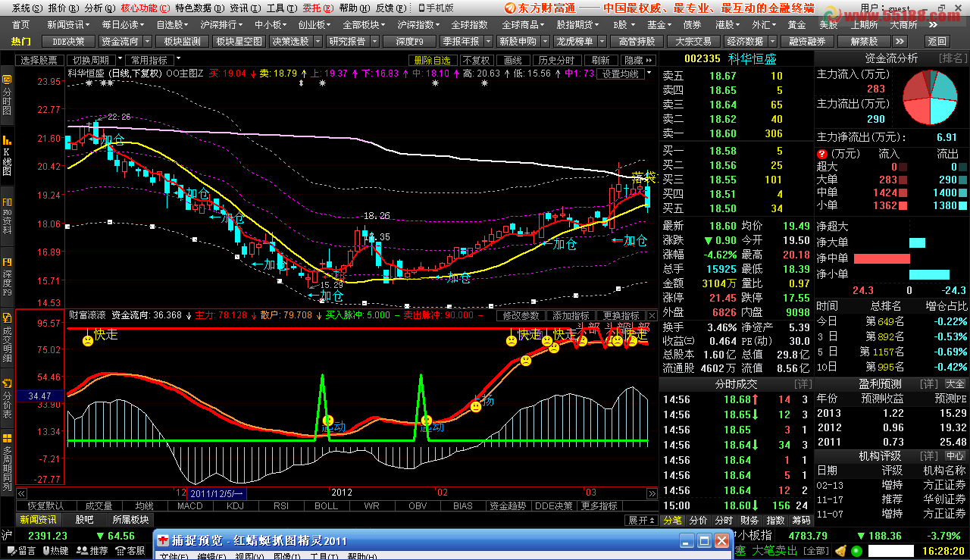This screenshot has width=970, height=560.
Task: Select the 筹码 tab
Action: [801, 521]
